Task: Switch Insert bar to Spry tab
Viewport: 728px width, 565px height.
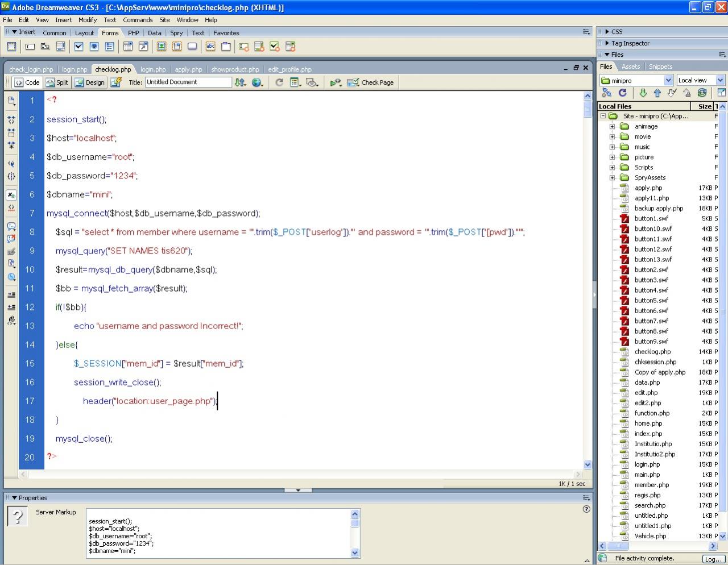Action: [x=176, y=33]
